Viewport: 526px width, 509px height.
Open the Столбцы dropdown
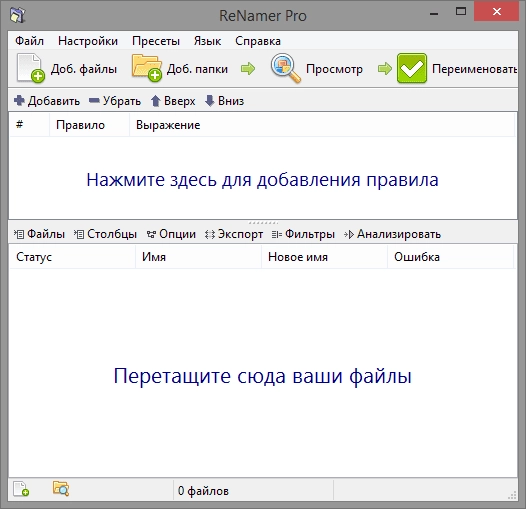tap(105, 234)
